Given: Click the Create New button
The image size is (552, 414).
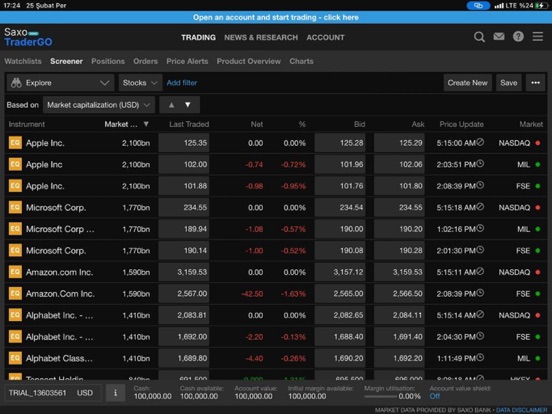Looking at the screenshot, I should coord(468,83).
